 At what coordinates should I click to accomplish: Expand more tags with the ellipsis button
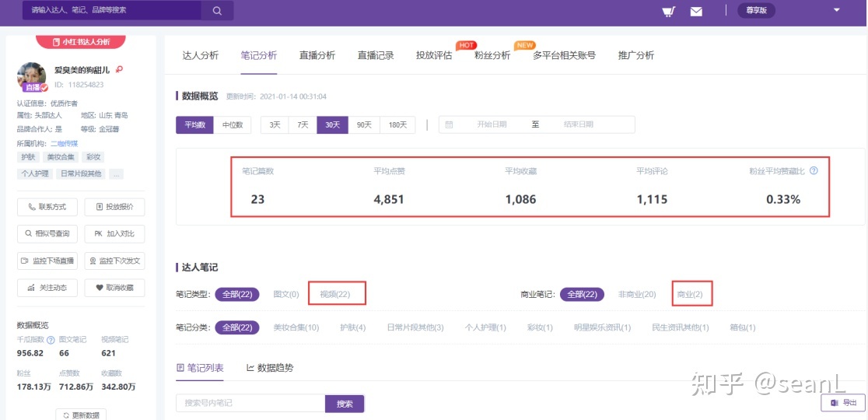(x=116, y=173)
